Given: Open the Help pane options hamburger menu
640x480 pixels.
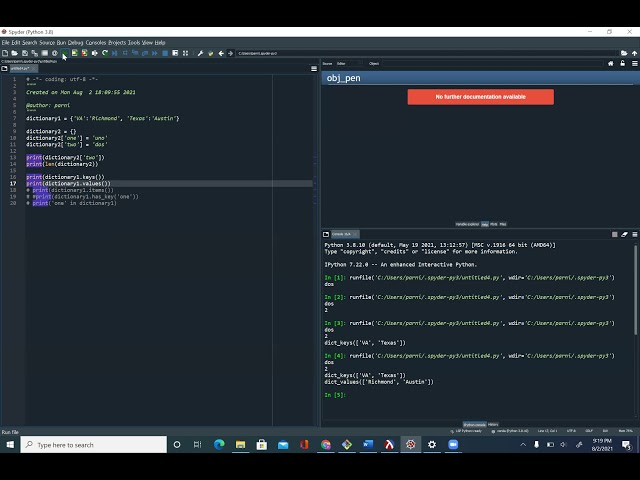Looking at the screenshot, I should pos(635,64).
